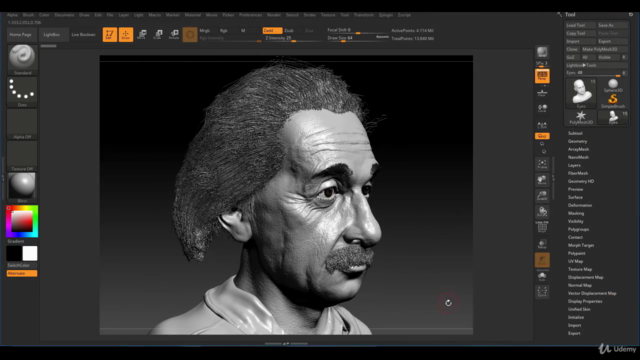The image size is (640, 360).
Task: Click the L.Sym icon
Action: point(542,125)
